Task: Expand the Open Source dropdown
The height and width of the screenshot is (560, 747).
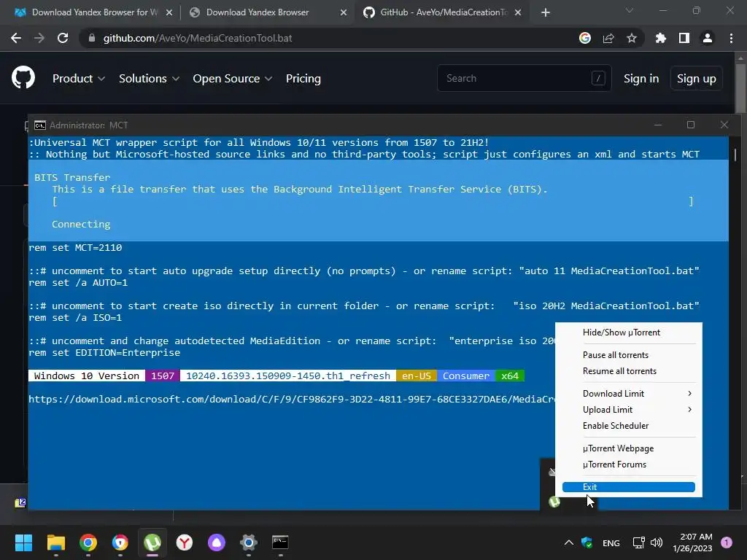Action: (233, 79)
